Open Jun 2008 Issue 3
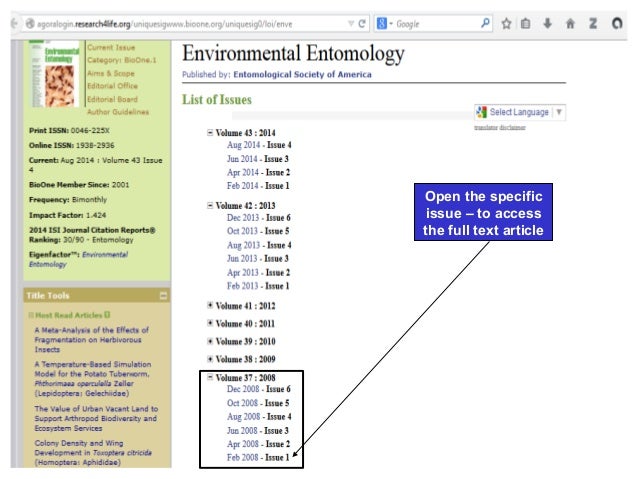This screenshot has height=479, width=638. (258, 431)
